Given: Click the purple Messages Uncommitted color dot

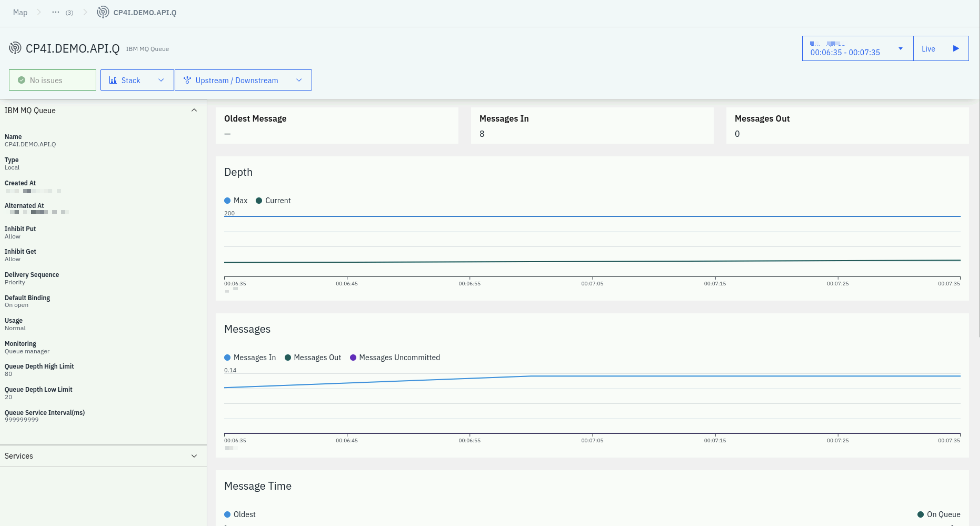Looking at the screenshot, I should 353,357.
